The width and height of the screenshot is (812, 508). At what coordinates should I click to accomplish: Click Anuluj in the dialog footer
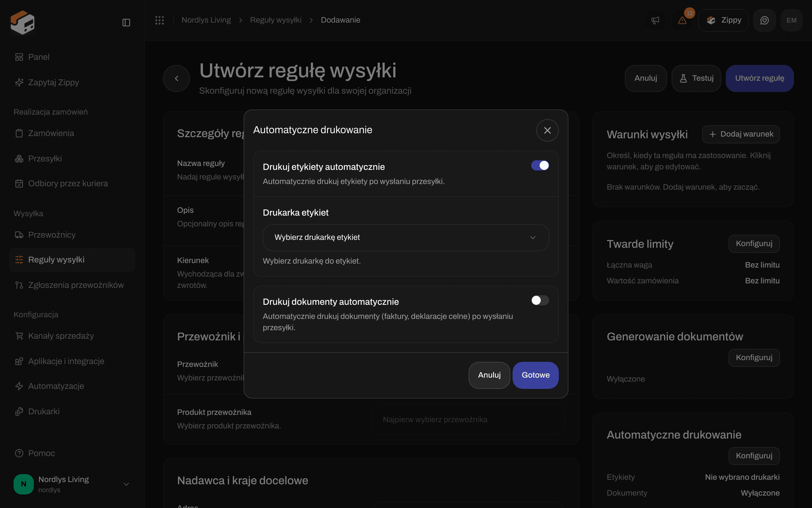pos(489,375)
